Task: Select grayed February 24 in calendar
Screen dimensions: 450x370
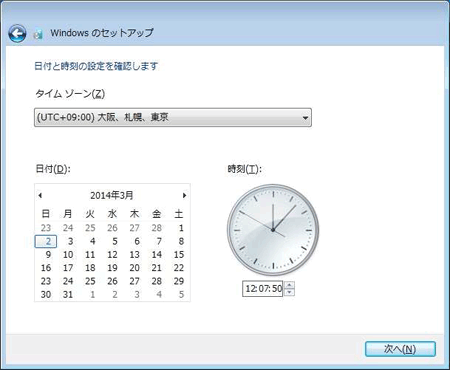Action: pyautogui.click(x=68, y=228)
